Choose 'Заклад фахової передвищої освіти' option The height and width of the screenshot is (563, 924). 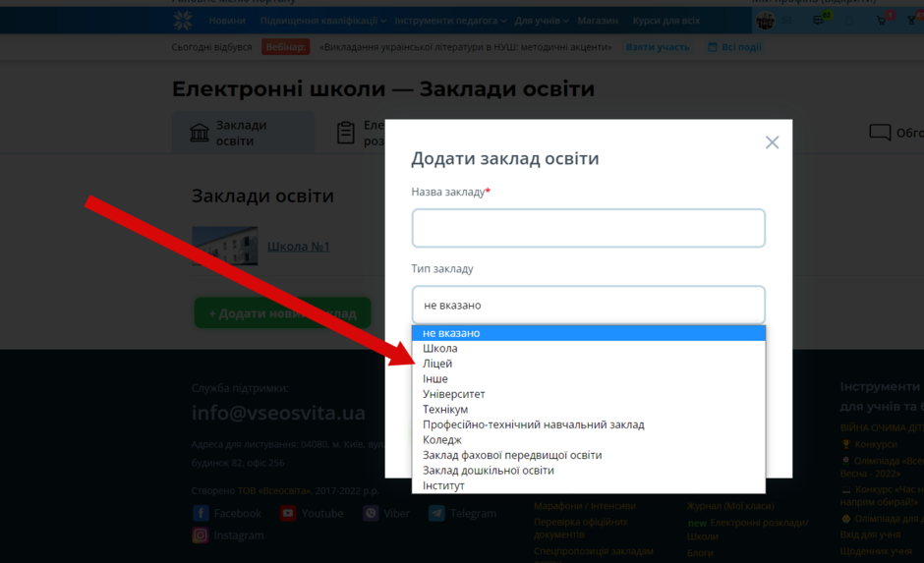[588, 455]
